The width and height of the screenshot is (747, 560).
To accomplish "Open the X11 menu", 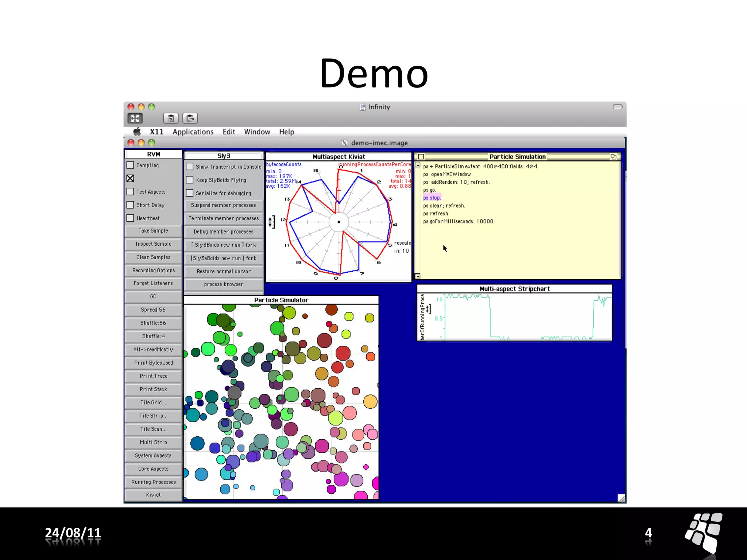I will [157, 132].
